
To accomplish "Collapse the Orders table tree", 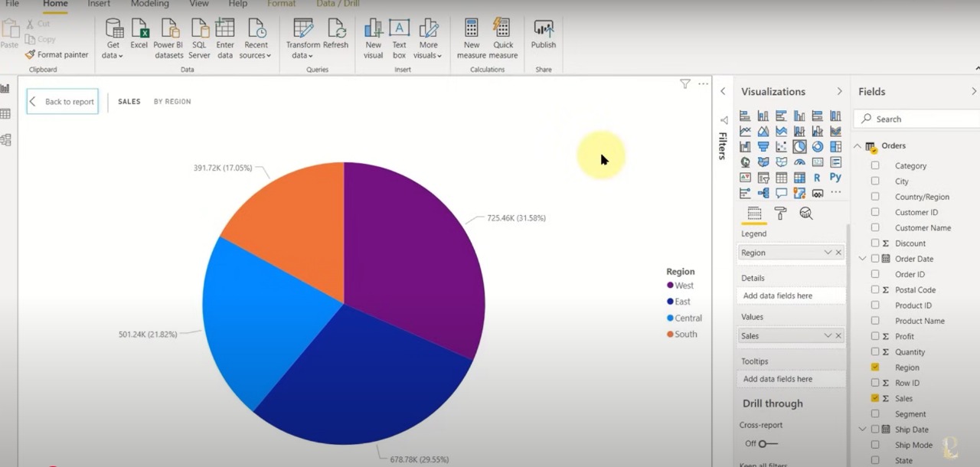I will point(857,146).
